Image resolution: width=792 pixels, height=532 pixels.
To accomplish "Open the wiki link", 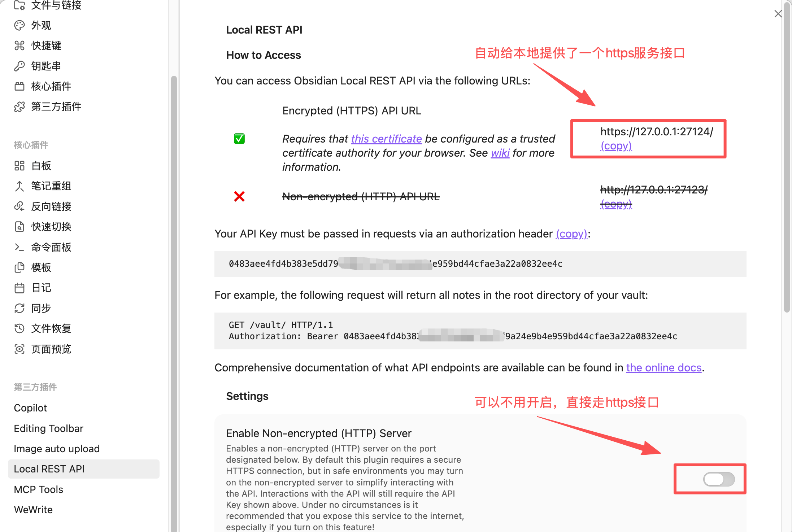I will (500, 153).
